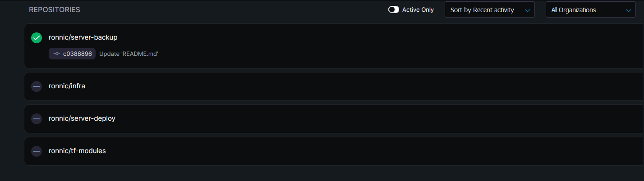Click the status dash icon for server-deploy
The image size is (644, 181).
pos(37,119)
